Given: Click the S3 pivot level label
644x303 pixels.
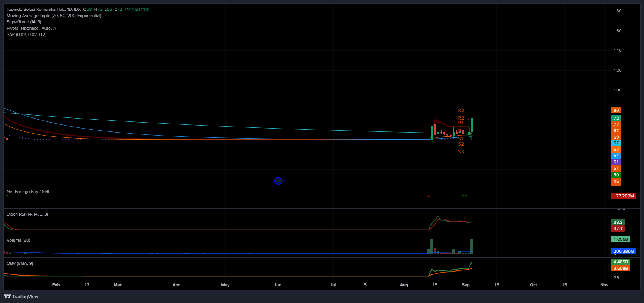Looking at the screenshot, I should coord(461,152).
